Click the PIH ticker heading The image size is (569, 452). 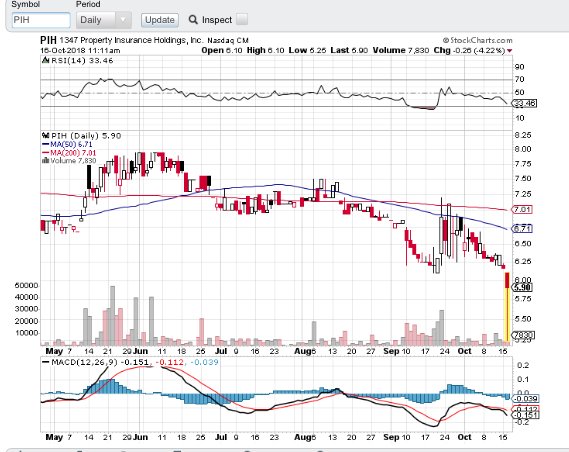(x=48, y=40)
